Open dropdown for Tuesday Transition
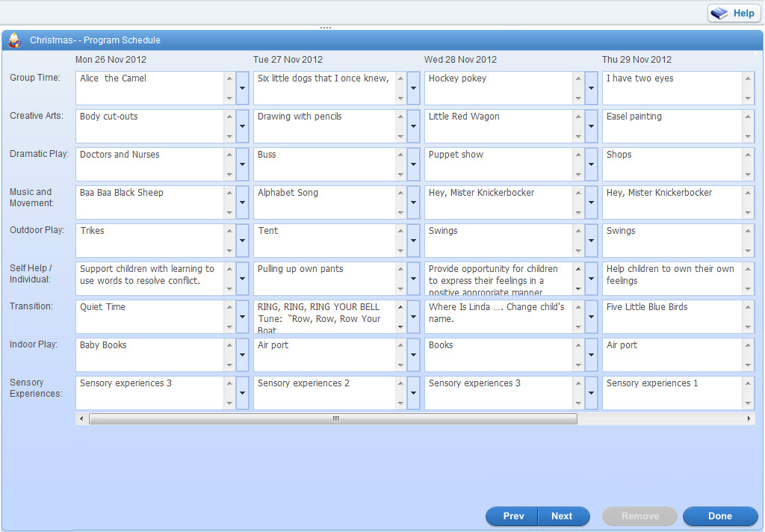 click(414, 317)
